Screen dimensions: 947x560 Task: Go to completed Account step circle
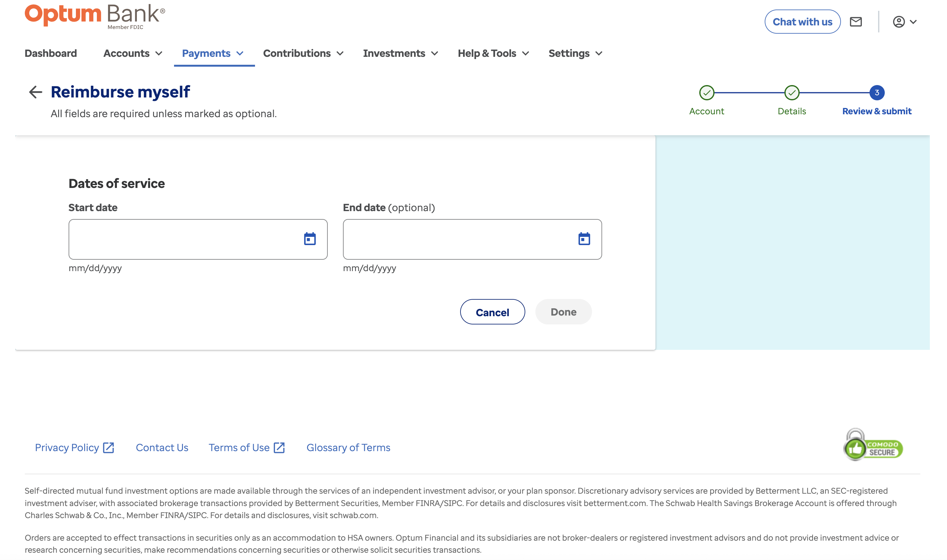tap(706, 93)
